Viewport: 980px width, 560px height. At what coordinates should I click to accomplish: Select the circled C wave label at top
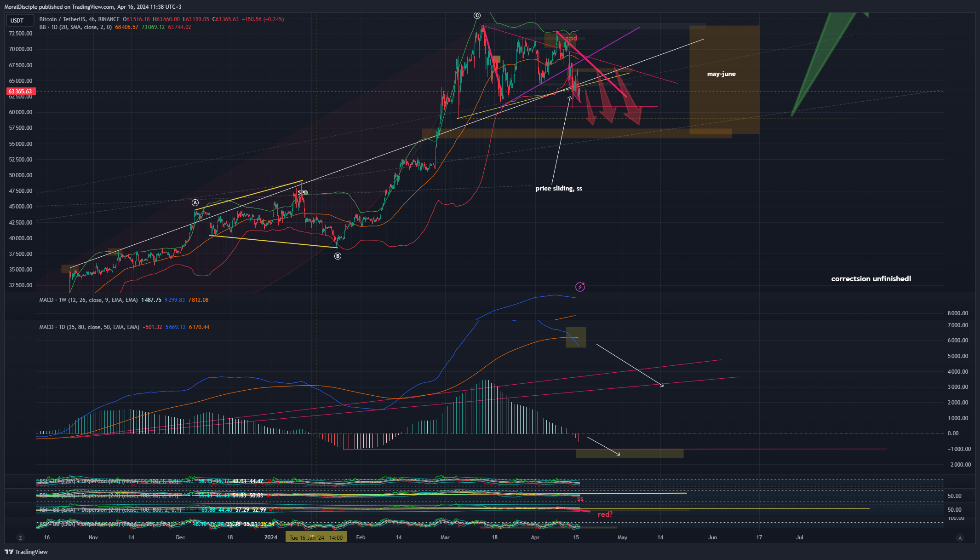(477, 16)
